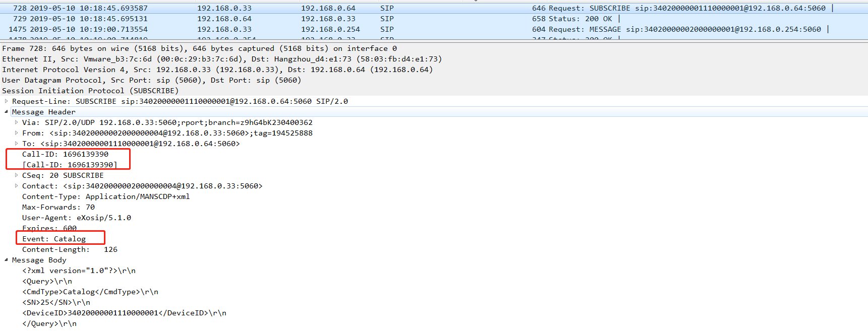This screenshot has width=868, height=335.
Task: Expand the Contact: header row
Action: (x=16, y=186)
